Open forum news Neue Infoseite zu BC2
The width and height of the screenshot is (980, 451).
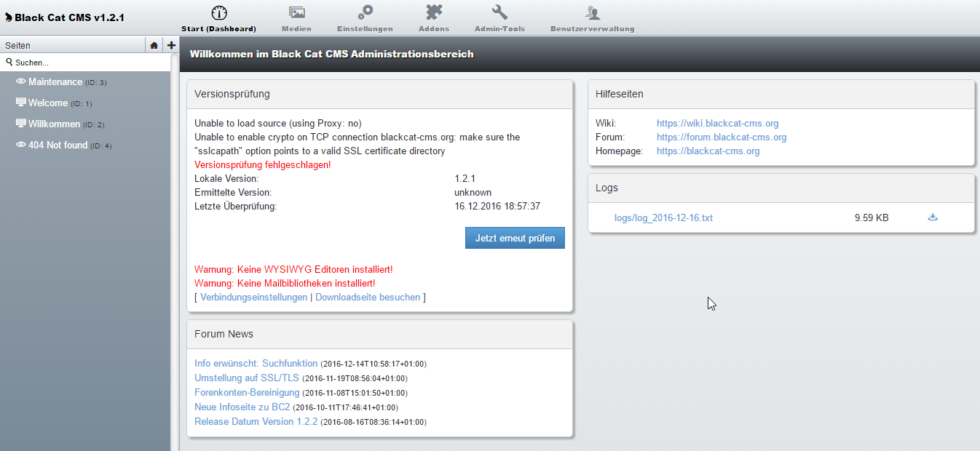[242, 407]
